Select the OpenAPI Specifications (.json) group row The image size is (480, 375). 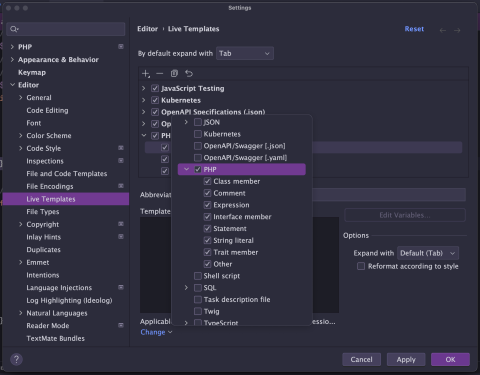point(213,112)
